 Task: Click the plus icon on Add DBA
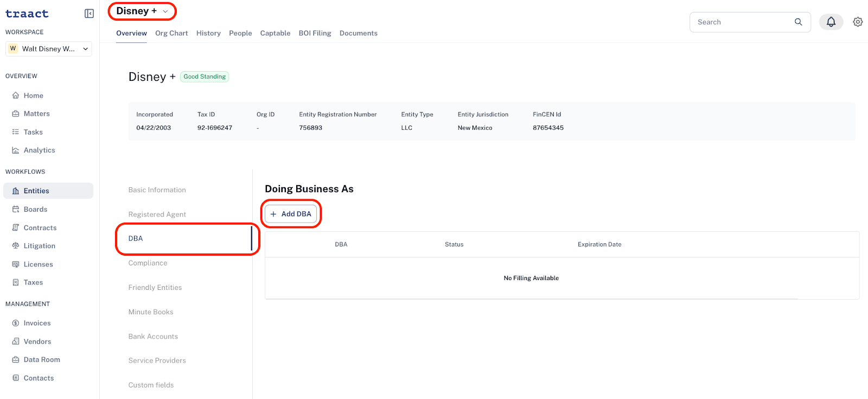click(x=273, y=214)
